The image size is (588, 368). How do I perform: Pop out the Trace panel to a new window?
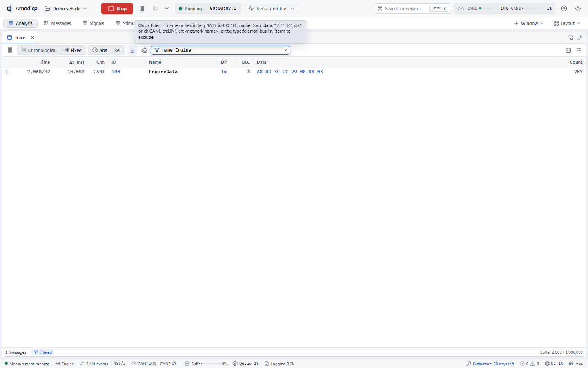570,38
